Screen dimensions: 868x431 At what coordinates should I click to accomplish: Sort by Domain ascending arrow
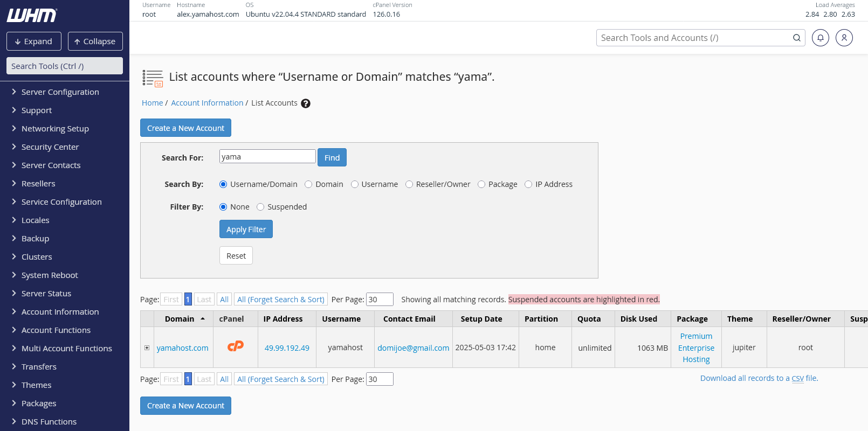(203, 319)
